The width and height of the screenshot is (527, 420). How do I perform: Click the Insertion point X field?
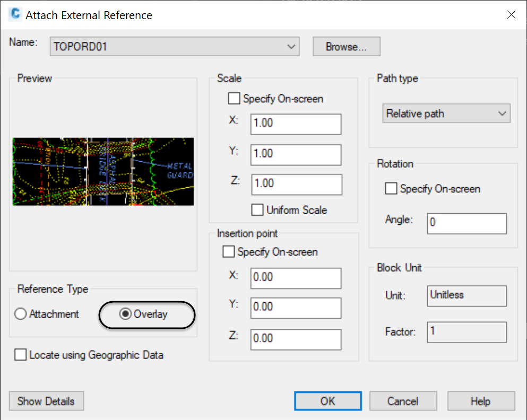point(296,277)
